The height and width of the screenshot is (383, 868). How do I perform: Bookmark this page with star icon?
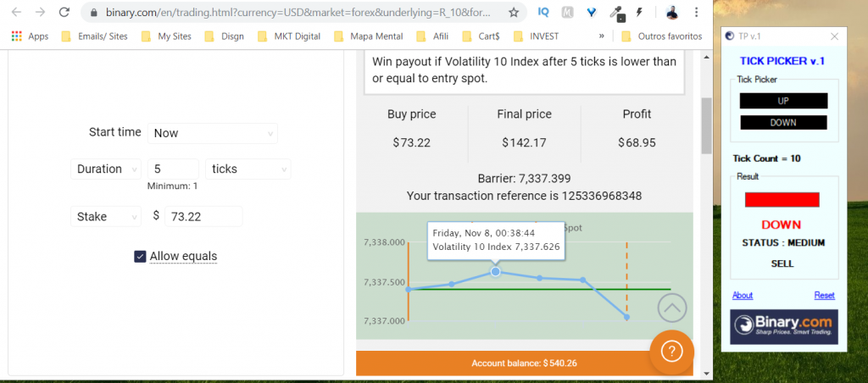coord(514,12)
